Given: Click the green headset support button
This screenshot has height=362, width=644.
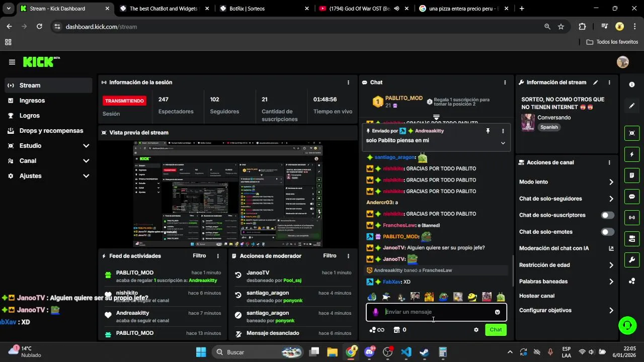Looking at the screenshot, I should (627, 325).
